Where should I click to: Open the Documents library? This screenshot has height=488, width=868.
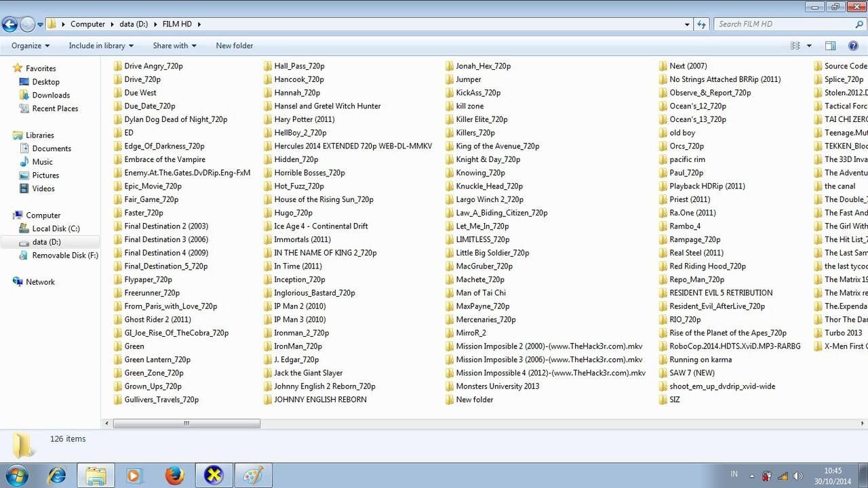click(52, 148)
